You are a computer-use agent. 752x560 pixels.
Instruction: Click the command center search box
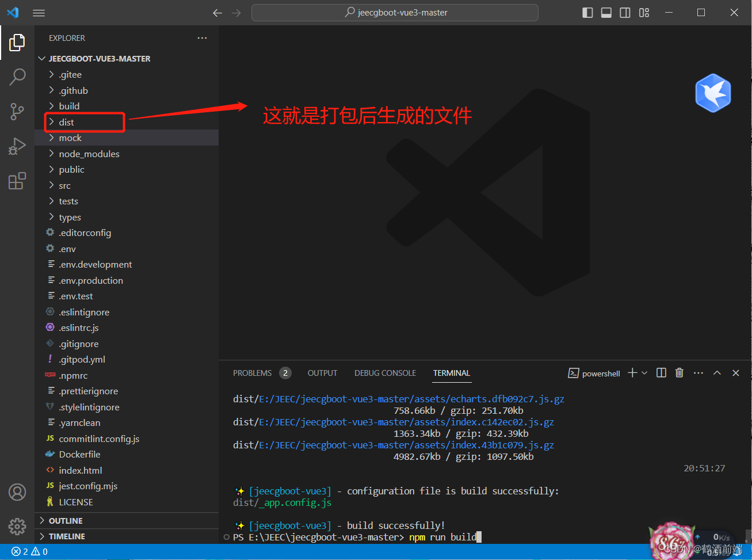pyautogui.click(x=395, y=13)
